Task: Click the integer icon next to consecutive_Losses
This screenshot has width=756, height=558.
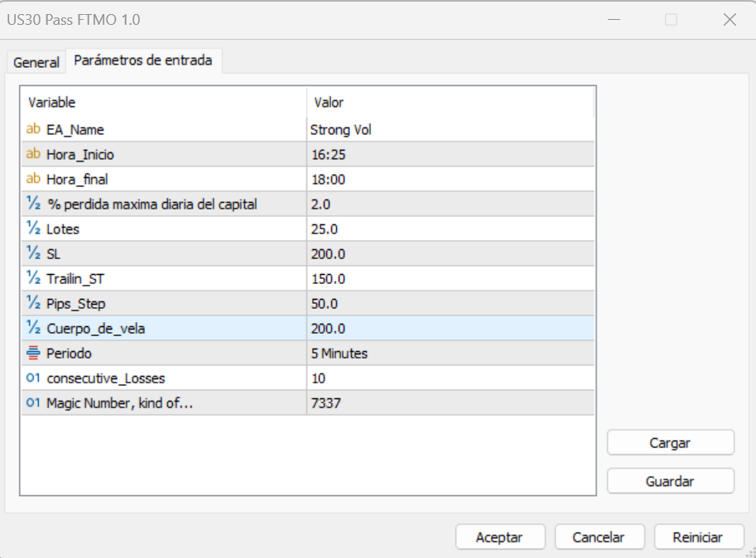Action: tap(33, 378)
